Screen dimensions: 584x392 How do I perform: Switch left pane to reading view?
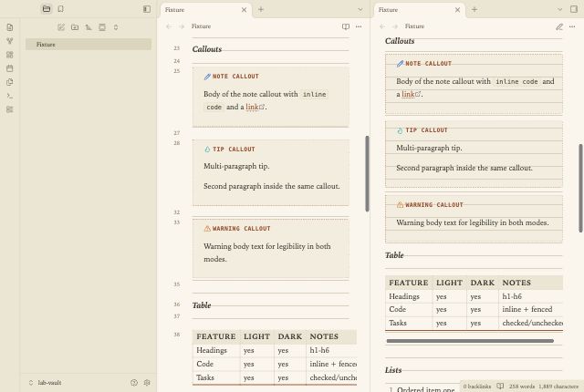coord(346,26)
